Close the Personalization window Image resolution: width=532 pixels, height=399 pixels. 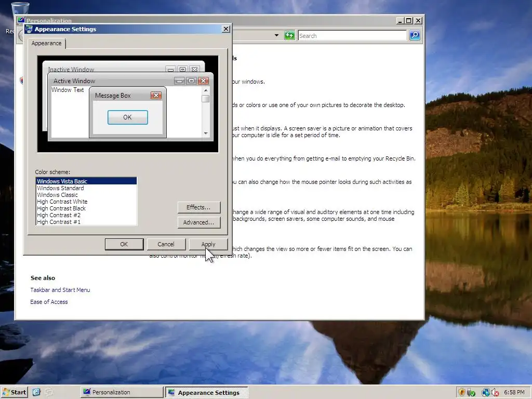(x=418, y=21)
